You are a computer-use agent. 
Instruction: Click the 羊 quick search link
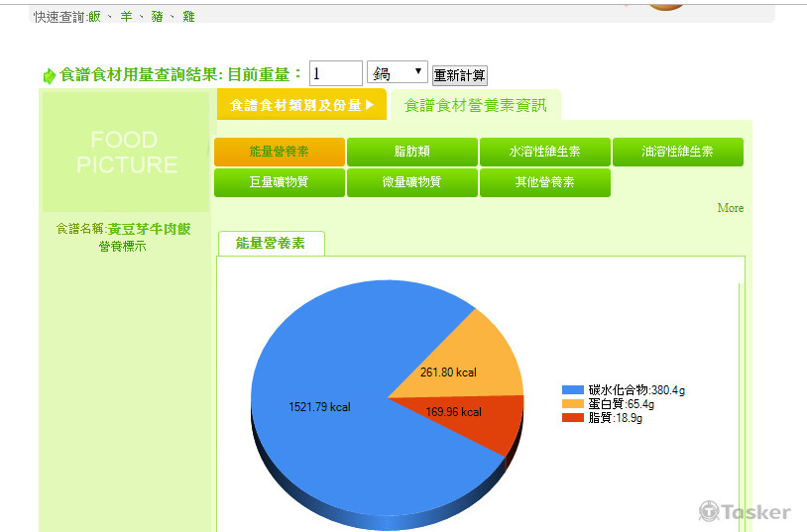(x=126, y=17)
